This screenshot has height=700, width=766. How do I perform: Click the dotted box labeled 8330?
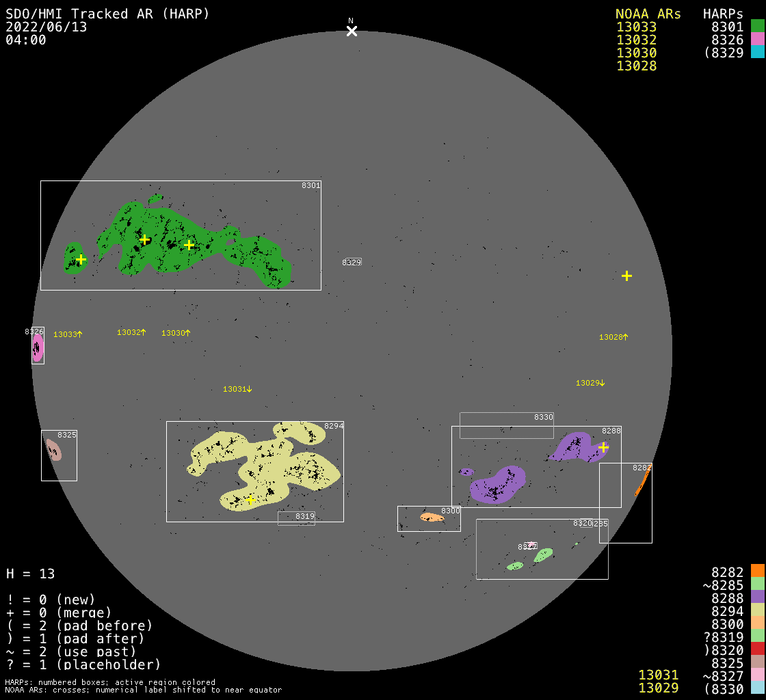click(506, 425)
